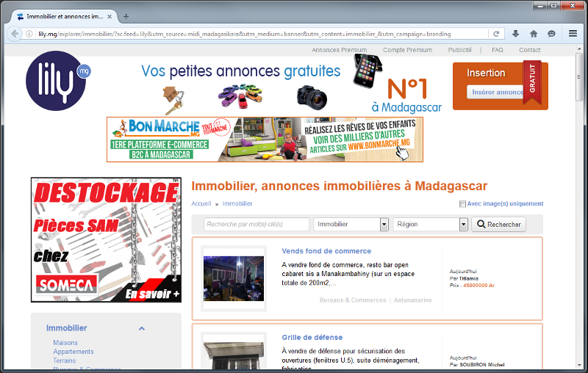This screenshot has width=588, height=373.
Task: Open the hamburger browser menu
Action: tap(573, 34)
